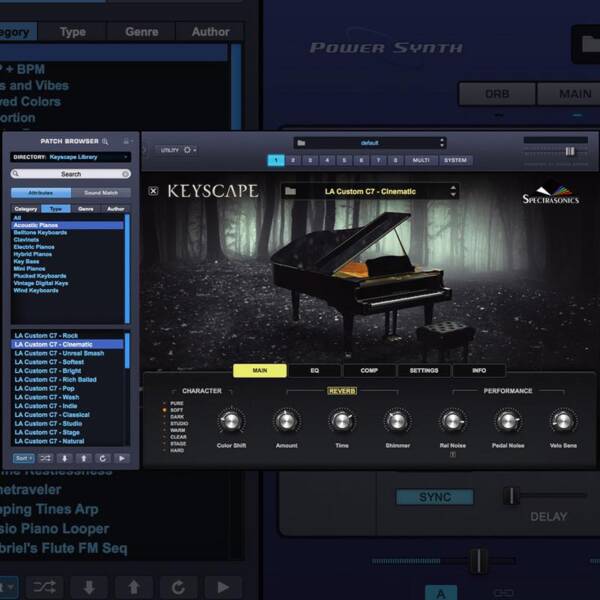Click the Shimmer knob
600x600 pixels.
tap(398, 421)
